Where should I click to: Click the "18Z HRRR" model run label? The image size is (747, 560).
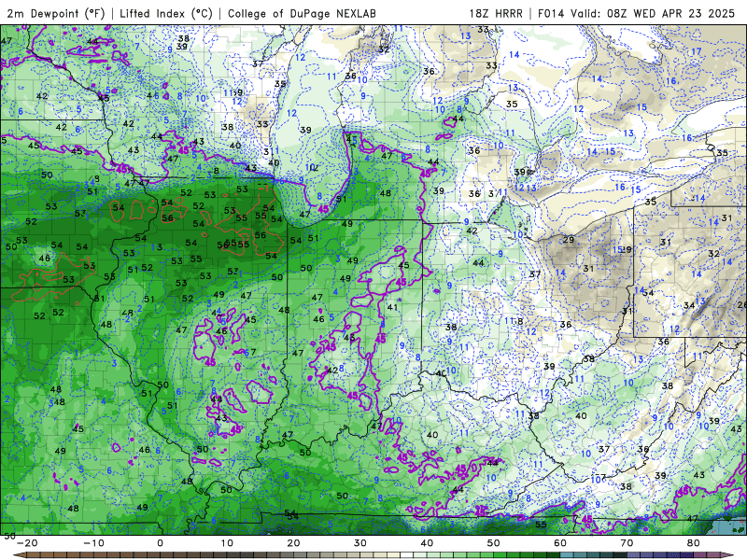pyautogui.click(x=496, y=13)
